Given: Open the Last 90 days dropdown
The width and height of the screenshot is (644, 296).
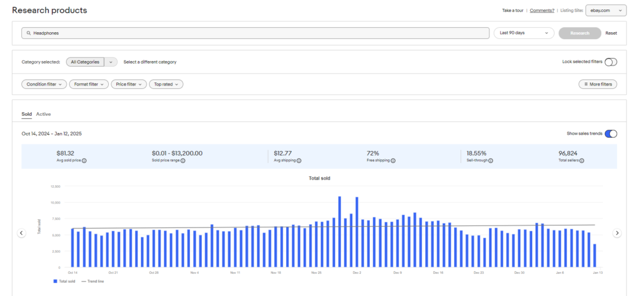Looking at the screenshot, I should pyautogui.click(x=524, y=33).
